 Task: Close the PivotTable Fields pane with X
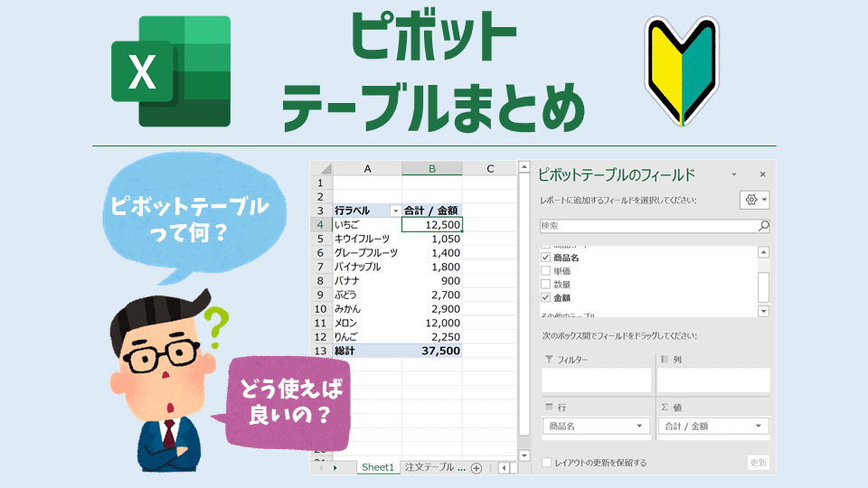pos(762,174)
